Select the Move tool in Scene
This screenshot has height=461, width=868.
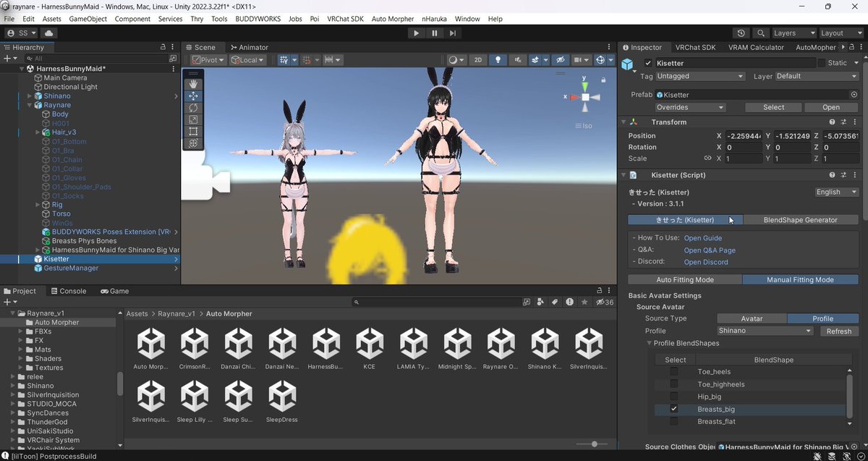point(193,96)
